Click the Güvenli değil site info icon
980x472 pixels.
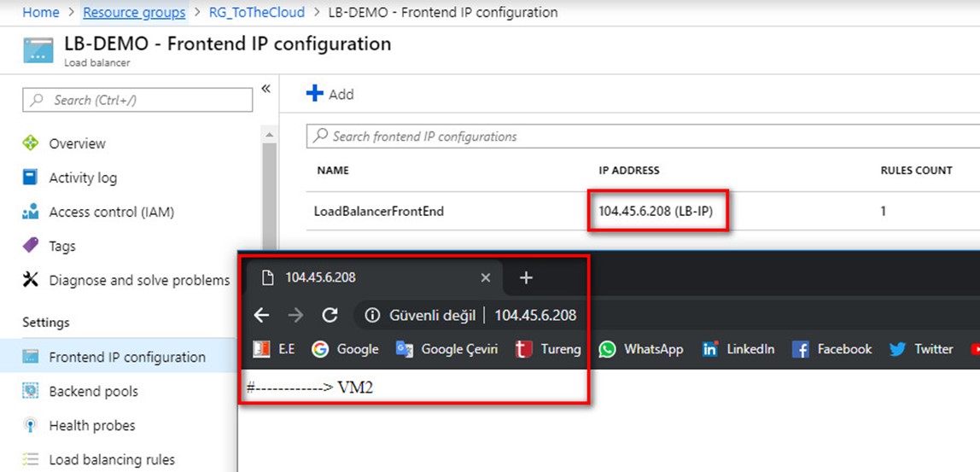372,316
